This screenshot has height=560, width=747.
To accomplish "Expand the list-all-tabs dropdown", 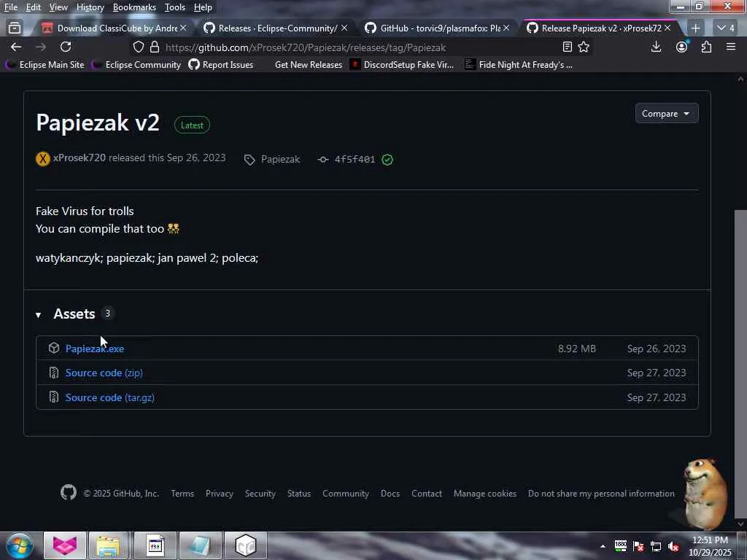I will 726,28.
